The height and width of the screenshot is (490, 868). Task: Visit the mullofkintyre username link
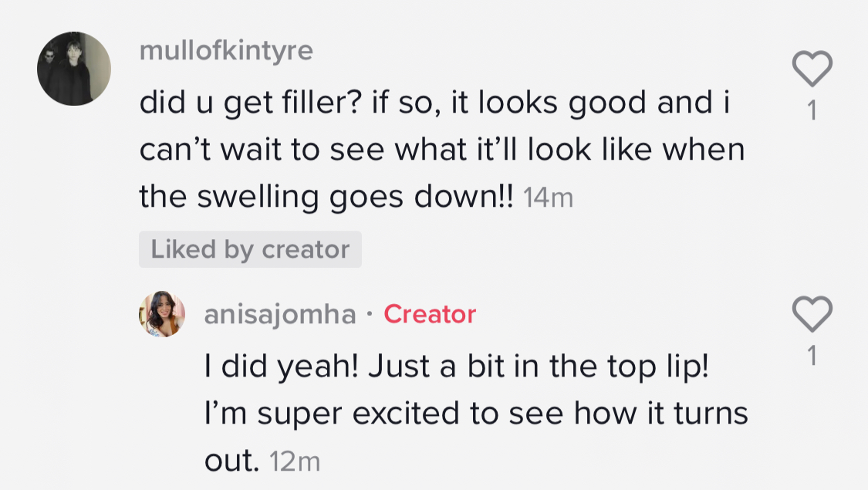(x=226, y=51)
